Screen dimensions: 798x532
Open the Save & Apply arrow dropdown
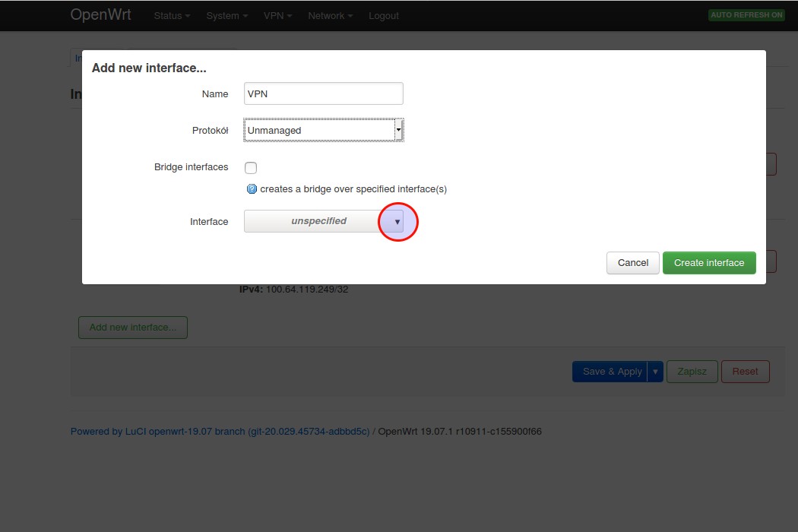(x=655, y=372)
